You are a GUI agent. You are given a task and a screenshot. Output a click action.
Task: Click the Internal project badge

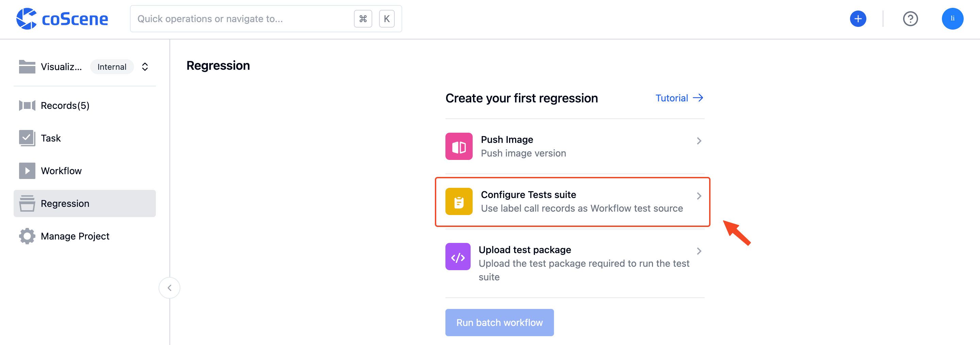(x=112, y=67)
